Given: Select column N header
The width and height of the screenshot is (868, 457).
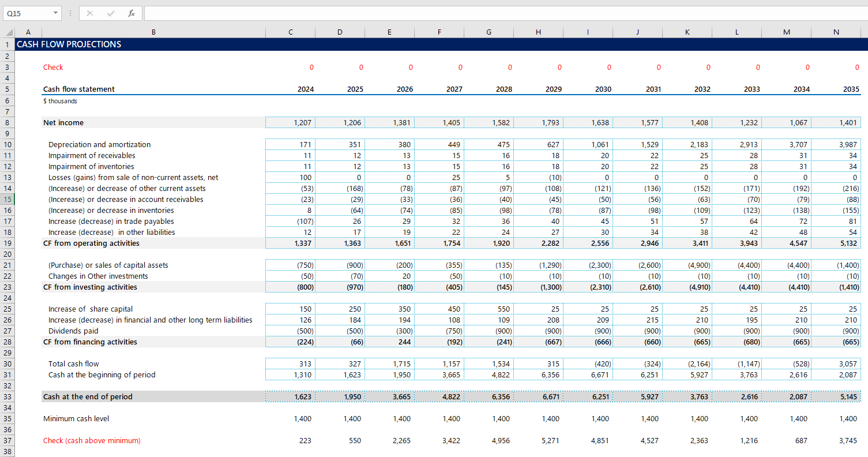Looking at the screenshot, I should [836, 32].
